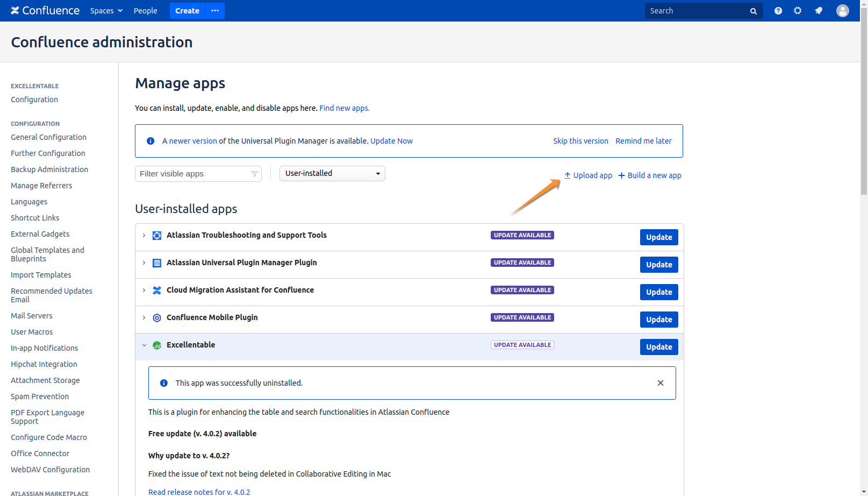
Task: Click the Cloud Migration Assistant app icon
Action: tap(157, 290)
